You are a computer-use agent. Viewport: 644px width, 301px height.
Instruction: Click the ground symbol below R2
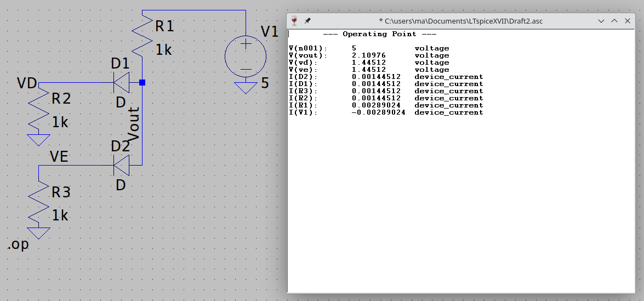39,140
